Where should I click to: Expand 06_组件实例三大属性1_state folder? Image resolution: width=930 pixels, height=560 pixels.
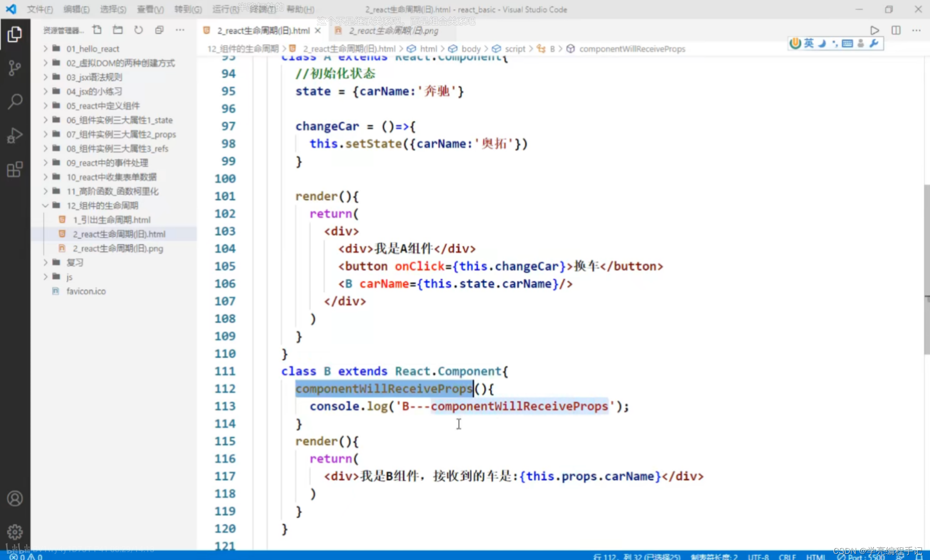point(114,120)
